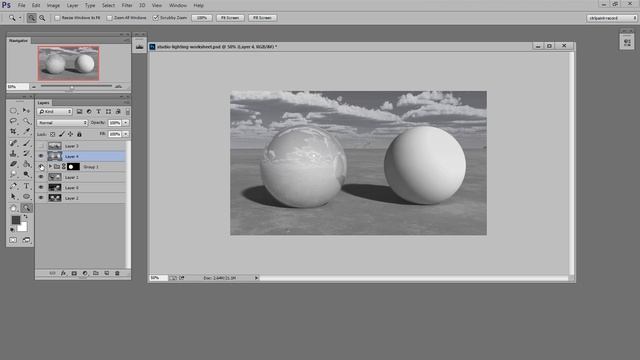Screen dimensions: 640x360
Task: Open the Image menu
Action: point(53,5)
